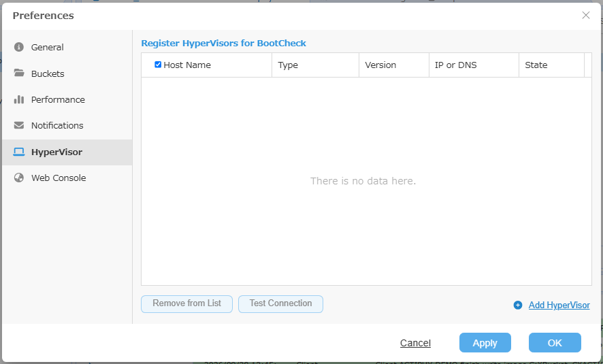Screen dimensions: 603x364
Task: Click the Notifications envelope icon
Action: click(19, 125)
